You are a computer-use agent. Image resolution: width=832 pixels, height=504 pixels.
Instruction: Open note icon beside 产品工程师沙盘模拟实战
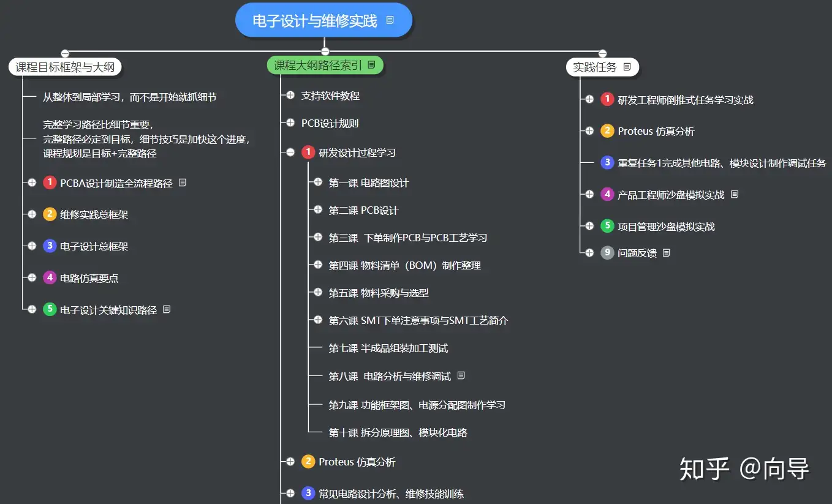(x=735, y=194)
